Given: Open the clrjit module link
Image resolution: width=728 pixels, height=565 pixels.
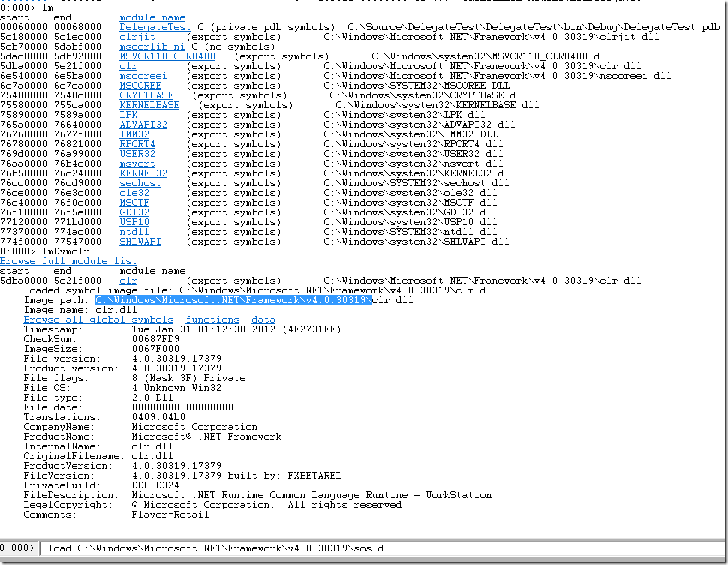Looking at the screenshot, I should 137,37.
